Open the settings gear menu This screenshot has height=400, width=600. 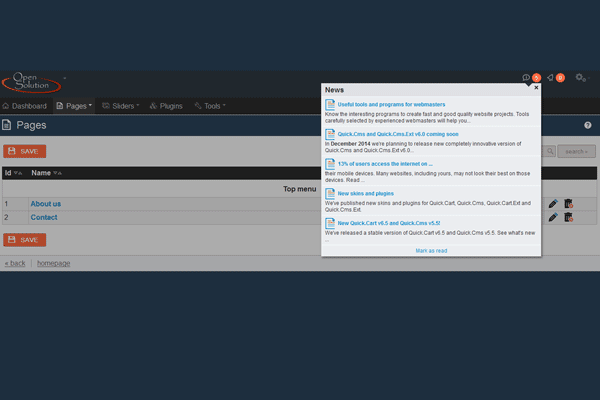click(580, 78)
